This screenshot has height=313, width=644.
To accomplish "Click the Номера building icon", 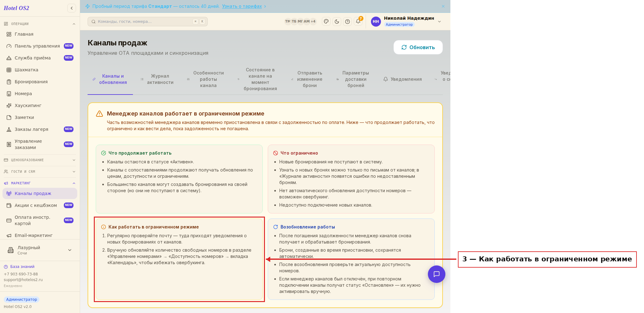I will pos(9,94).
